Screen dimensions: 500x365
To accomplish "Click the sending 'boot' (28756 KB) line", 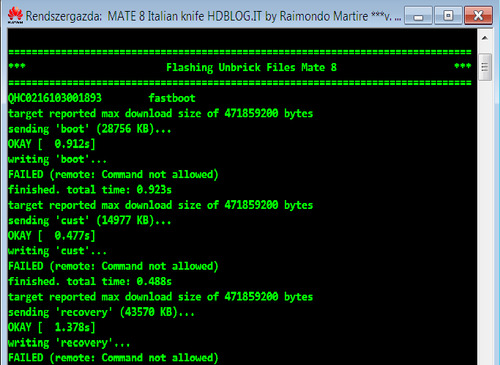I will click(90, 129).
